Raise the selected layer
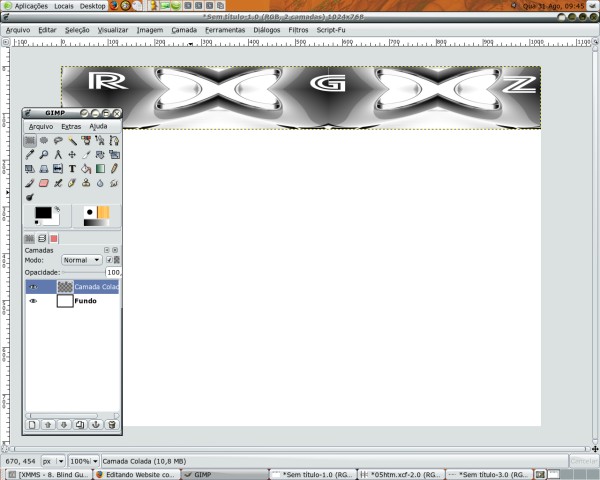 pyautogui.click(x=48, y=425)
